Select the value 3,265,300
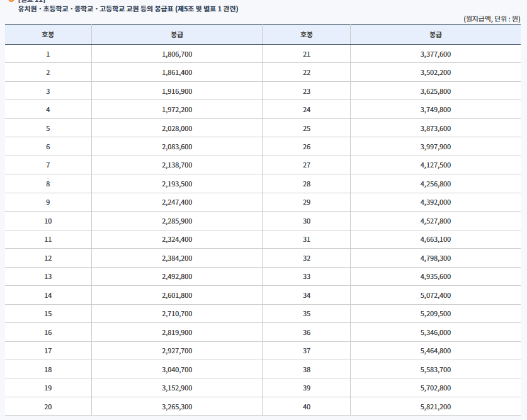The image size is (527, 420). [x=177, y=407]
